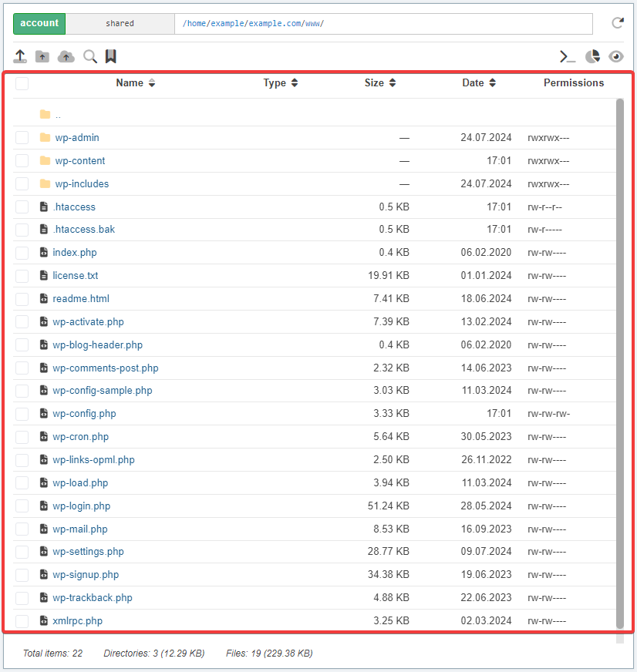
Task: Click the upload file icon
Action: click(x=20, y=56)
